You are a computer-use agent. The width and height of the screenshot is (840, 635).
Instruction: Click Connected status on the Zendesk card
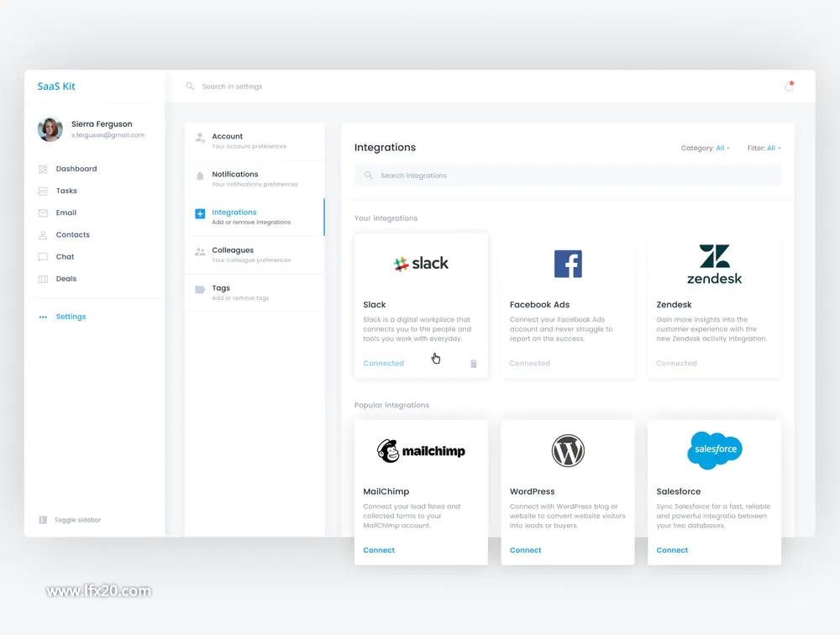click(676, 364)
